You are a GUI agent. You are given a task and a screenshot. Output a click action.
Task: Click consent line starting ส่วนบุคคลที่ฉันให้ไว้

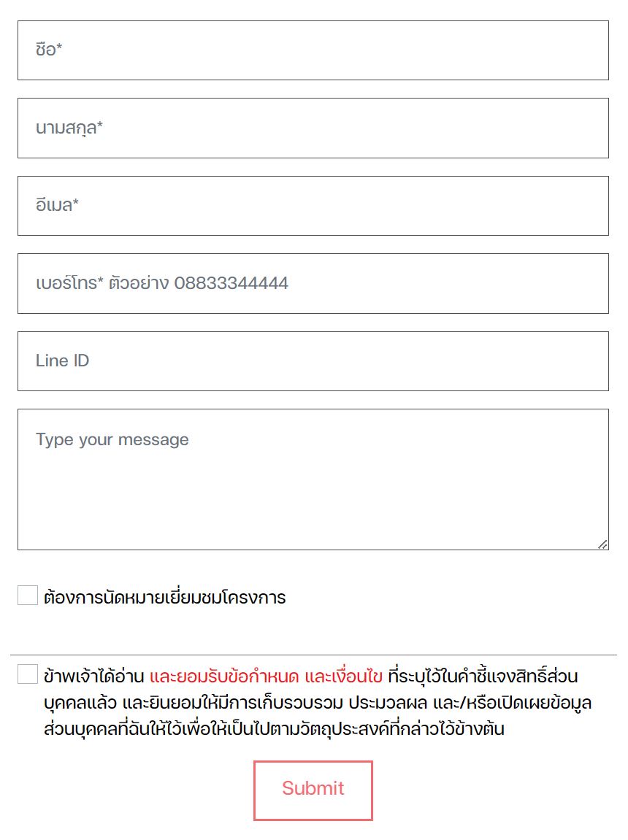[x=274, y=729]
